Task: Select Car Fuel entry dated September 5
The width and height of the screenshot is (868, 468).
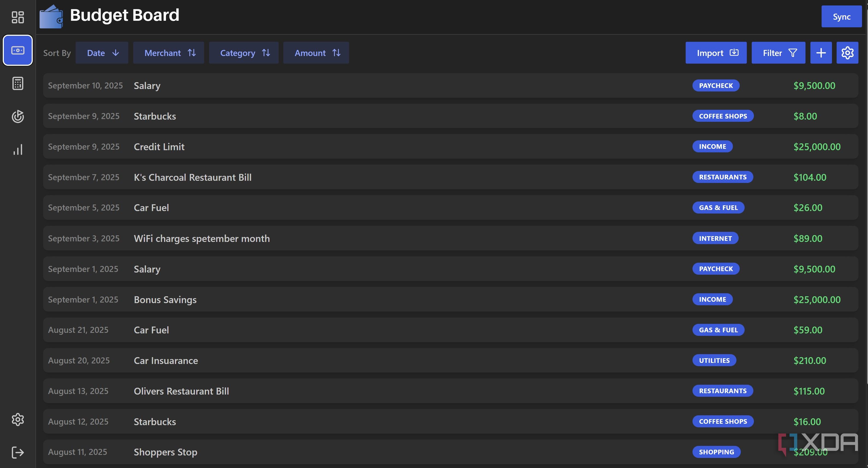Action: (x=151, y=208)
